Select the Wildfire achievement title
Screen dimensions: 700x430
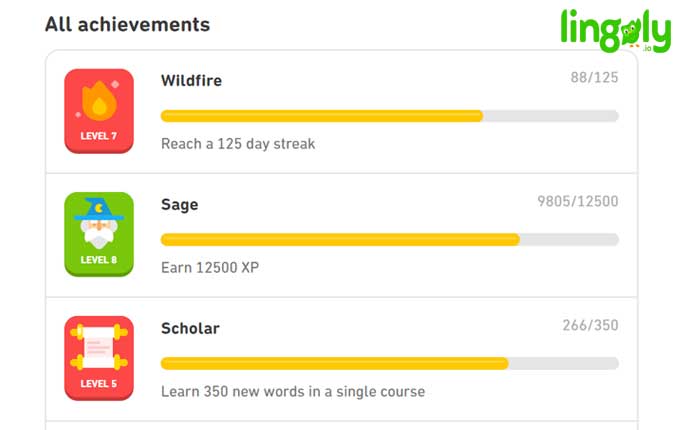192,81
